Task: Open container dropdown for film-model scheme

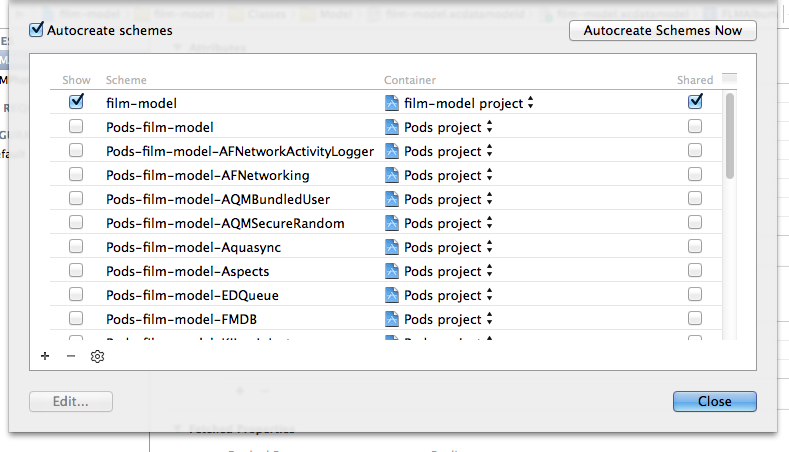Action: (x=530, y=103)
